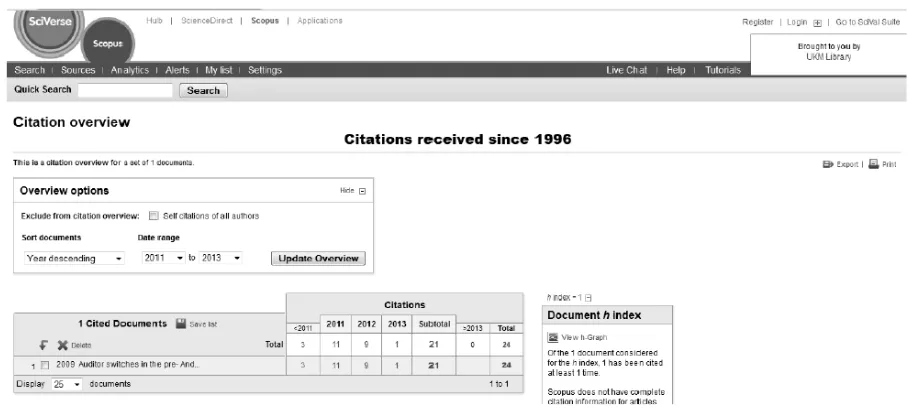The height and width of the screenshot is (408, 910).
Task: Click the Export link text
Action: [x=847, y=164]
